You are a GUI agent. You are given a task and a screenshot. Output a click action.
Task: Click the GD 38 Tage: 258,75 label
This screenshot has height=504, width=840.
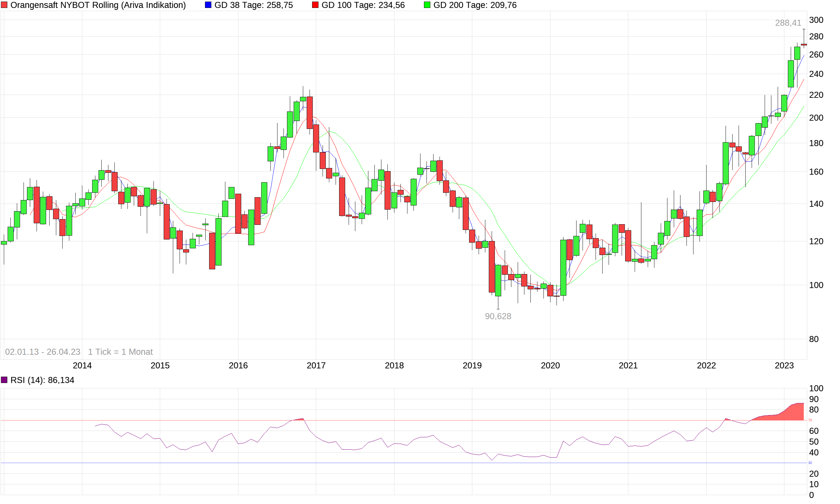click(253, 5)
